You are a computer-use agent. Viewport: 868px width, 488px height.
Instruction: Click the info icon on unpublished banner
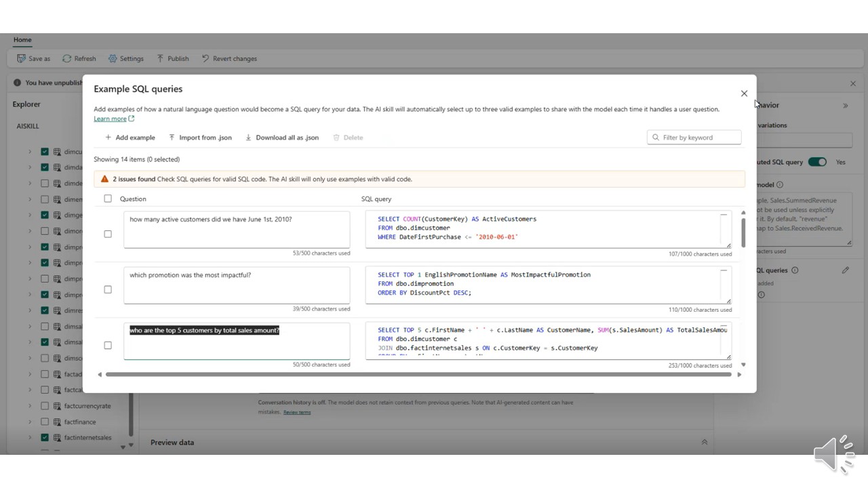(18, 83)
